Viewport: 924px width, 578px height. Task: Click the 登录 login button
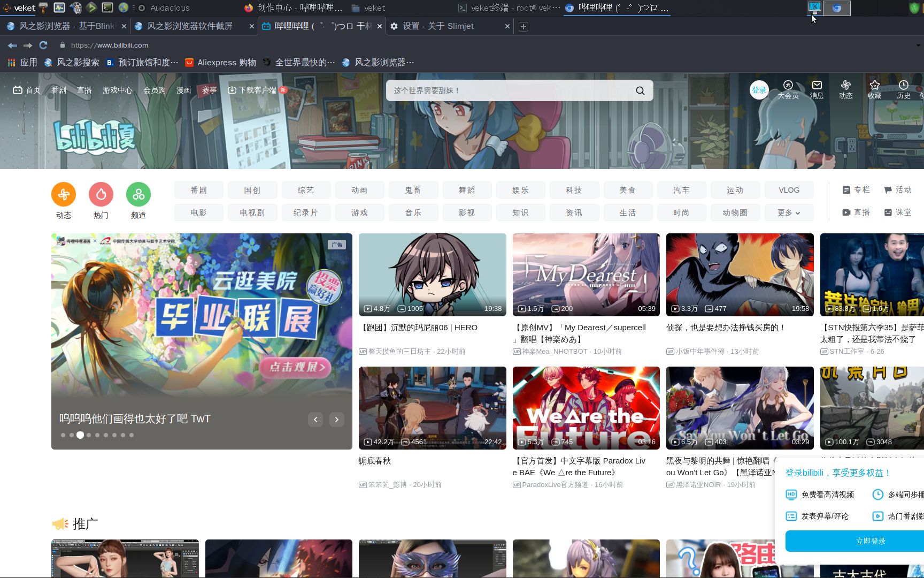coord(759,90)
